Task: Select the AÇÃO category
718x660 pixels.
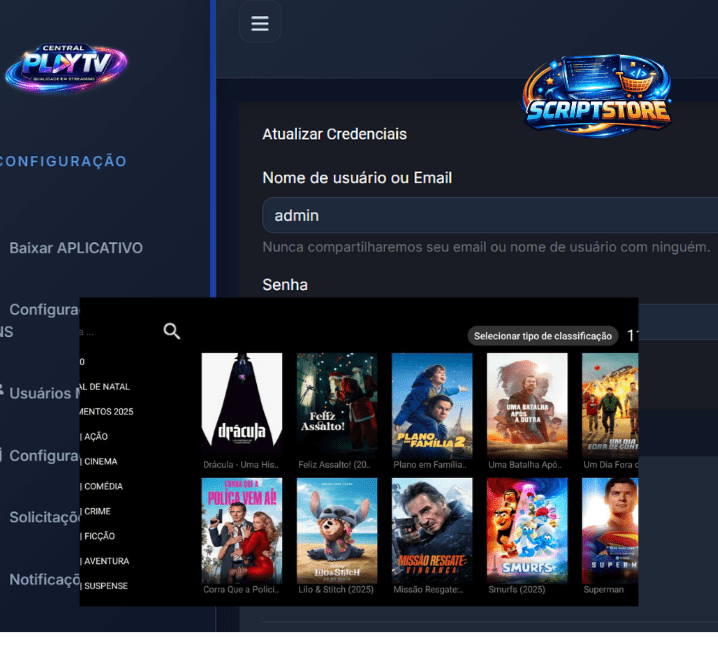Action: pyautogui.click(x=96, y=437)
